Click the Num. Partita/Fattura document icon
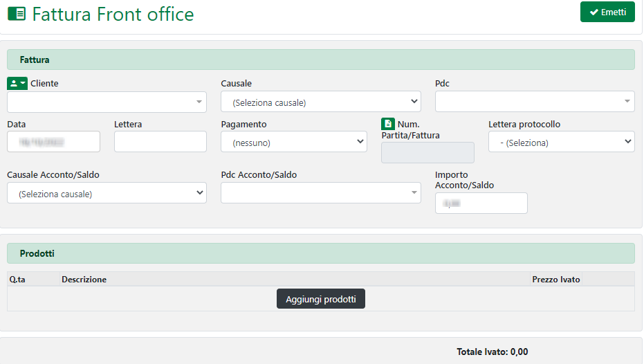Image resolution: width=644 pixels, height=364 pixels. (388, 125)
